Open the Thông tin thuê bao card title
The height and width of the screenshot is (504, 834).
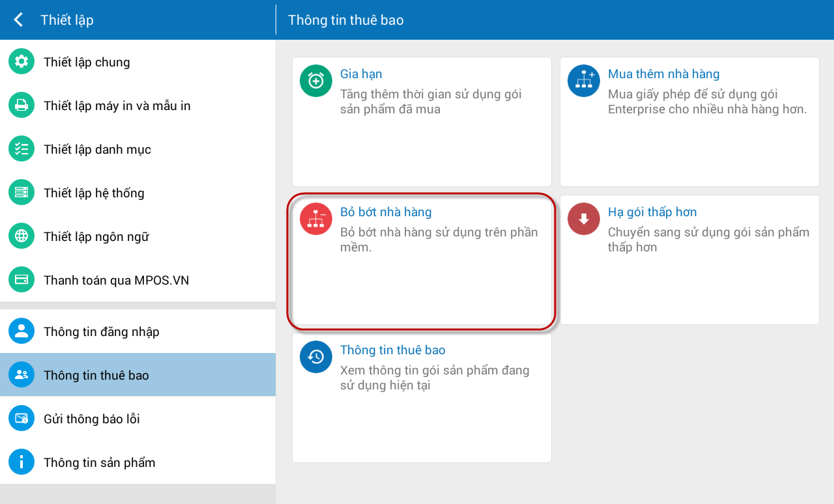tap(392, 350)
